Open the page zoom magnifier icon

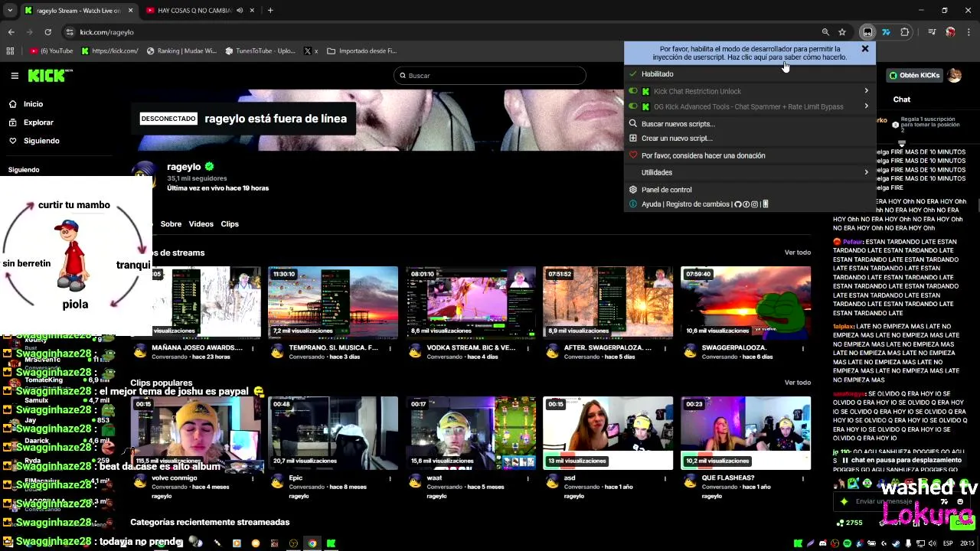825,32
